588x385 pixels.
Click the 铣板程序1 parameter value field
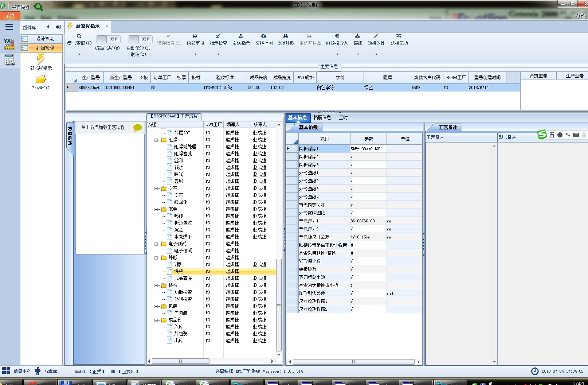tap(368, 149)
